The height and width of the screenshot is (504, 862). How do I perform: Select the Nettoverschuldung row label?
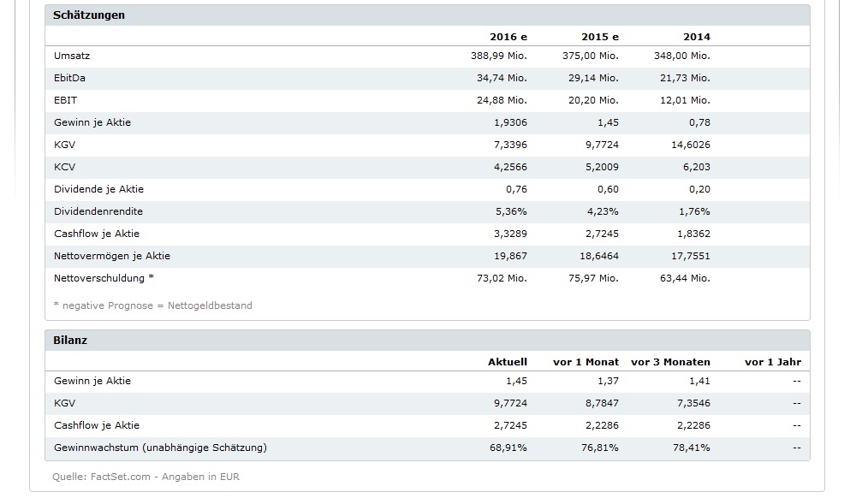[x=104, y=278]
